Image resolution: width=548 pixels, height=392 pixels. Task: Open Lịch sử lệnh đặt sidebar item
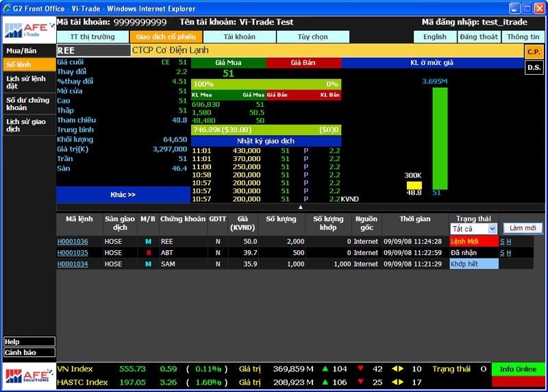[x=29, y=82]
